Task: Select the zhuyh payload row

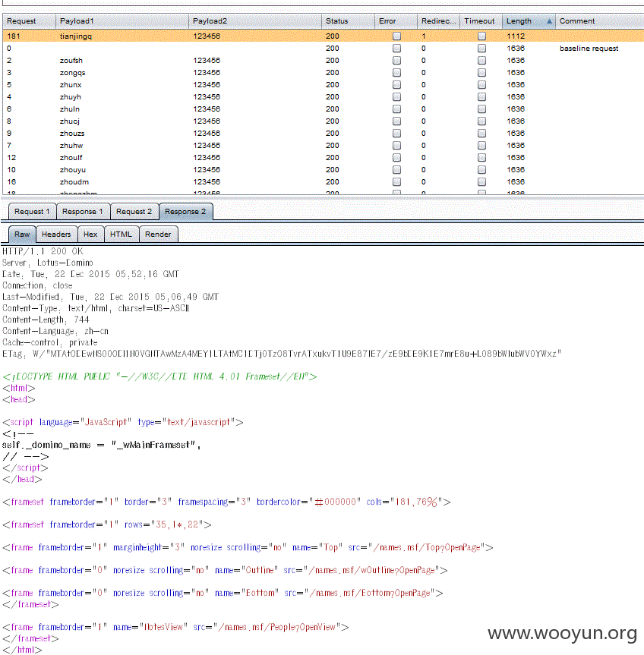Action: click(323, 97)
